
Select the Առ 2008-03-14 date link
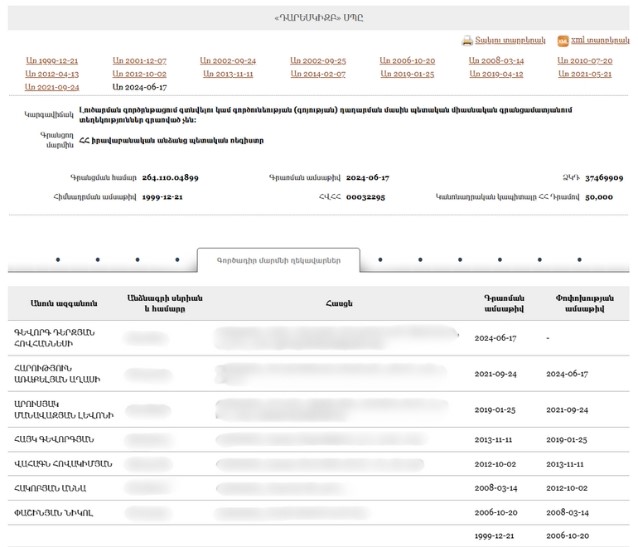point(496,61)
